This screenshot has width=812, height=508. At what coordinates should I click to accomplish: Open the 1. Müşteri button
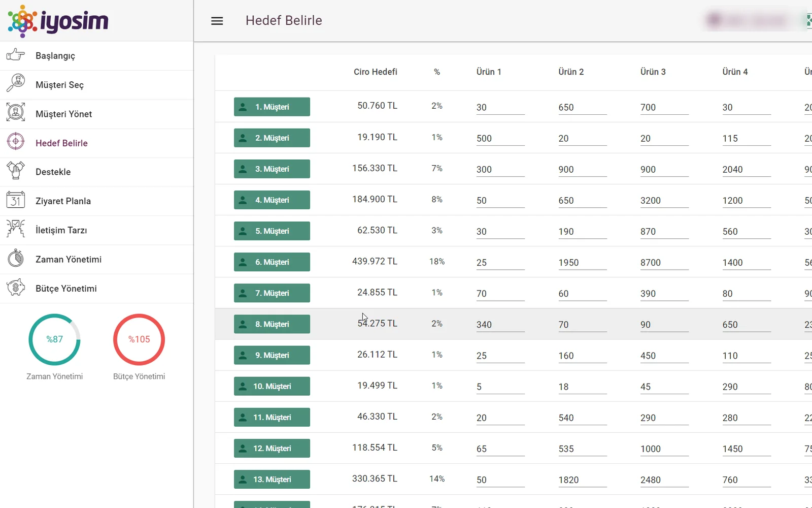click(272, 107)
